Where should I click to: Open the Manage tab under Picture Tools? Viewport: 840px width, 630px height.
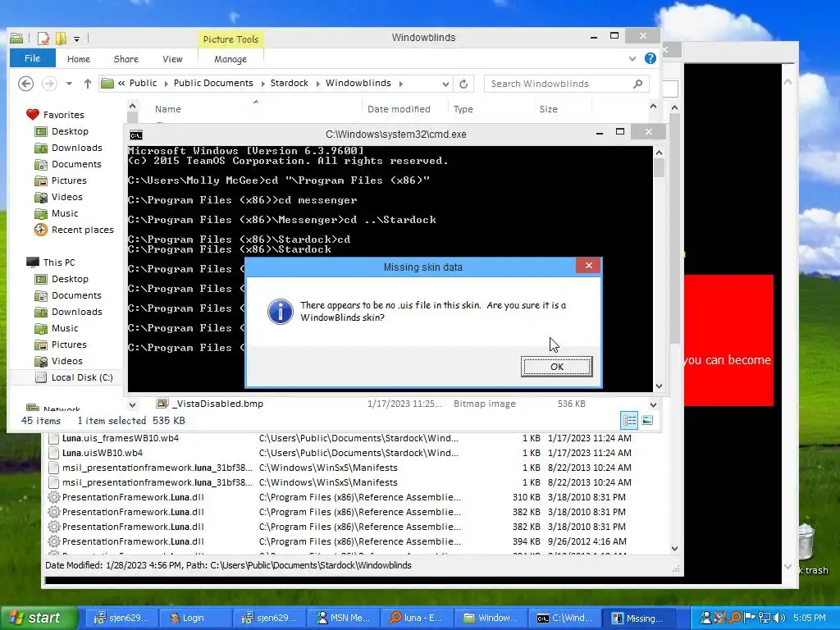point(231,59)
